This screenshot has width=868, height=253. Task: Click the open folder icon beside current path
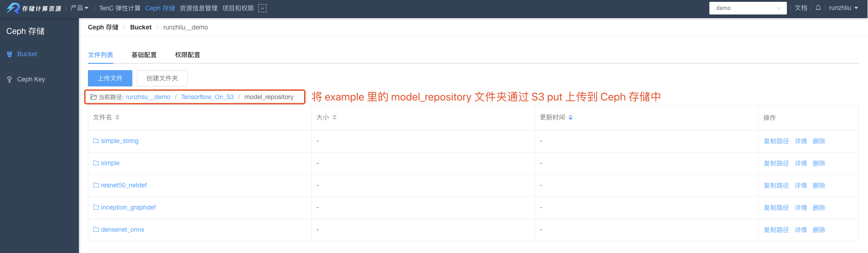(x=94, y=97)
